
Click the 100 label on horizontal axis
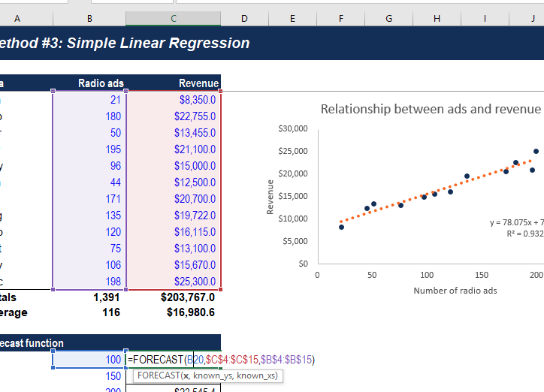427,275
